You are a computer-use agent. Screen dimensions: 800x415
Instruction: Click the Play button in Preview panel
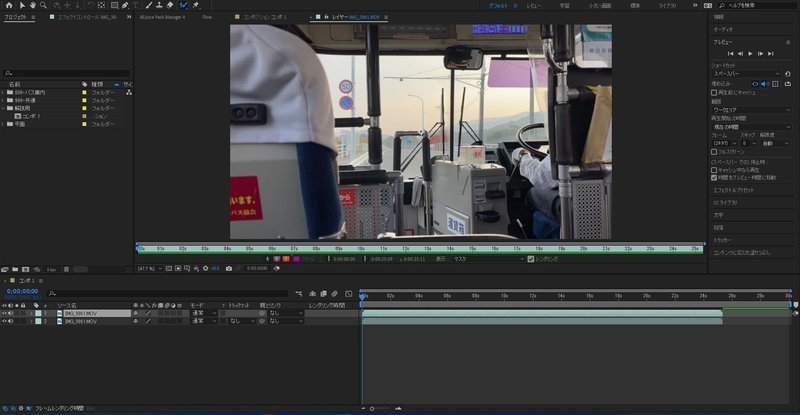[x=750, y=54]
